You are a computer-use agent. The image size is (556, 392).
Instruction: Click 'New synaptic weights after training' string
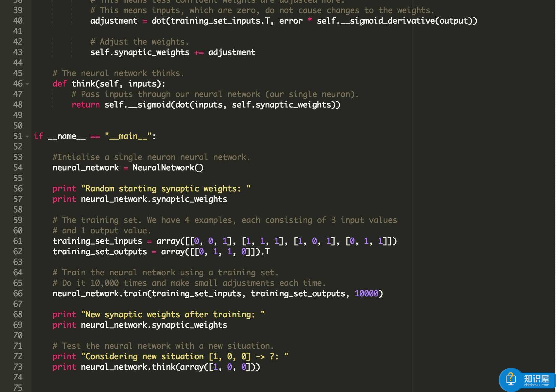pos(173,314)
